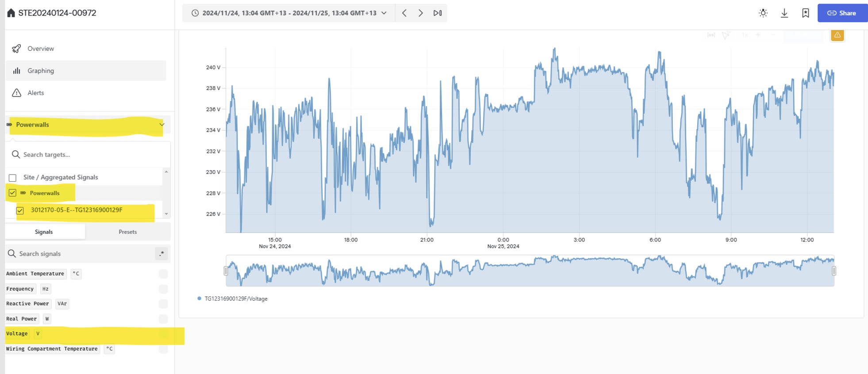Viewport: 868px width, 374px height.
Task: Uncheck device 3012170-05-E--TG12316900129F checkbox
Action: click(20, 210)
